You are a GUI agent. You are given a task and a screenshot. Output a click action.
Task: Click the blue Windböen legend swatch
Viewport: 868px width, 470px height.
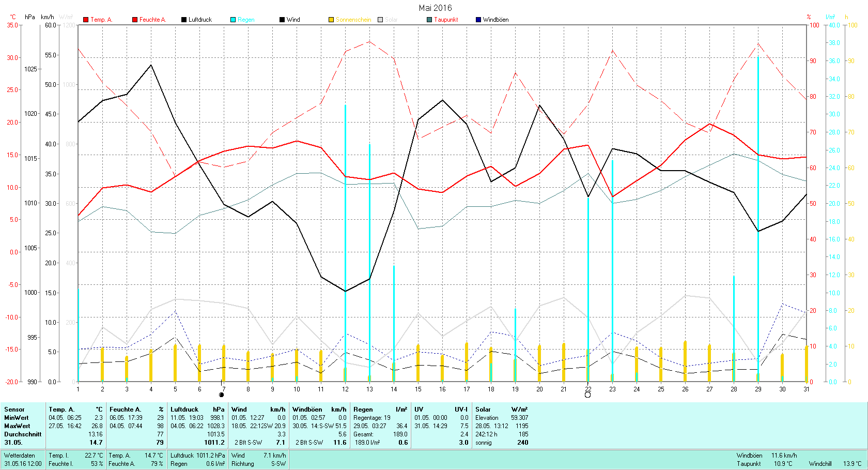(x=478, y=20)
